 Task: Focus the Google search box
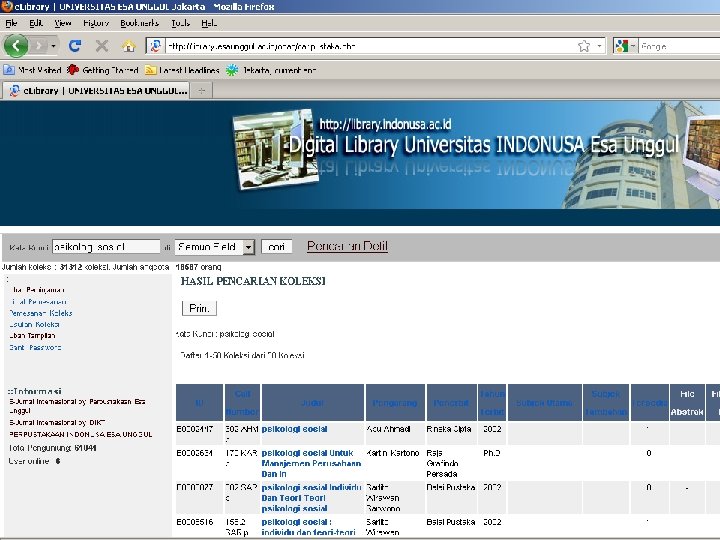pos(679,46)
